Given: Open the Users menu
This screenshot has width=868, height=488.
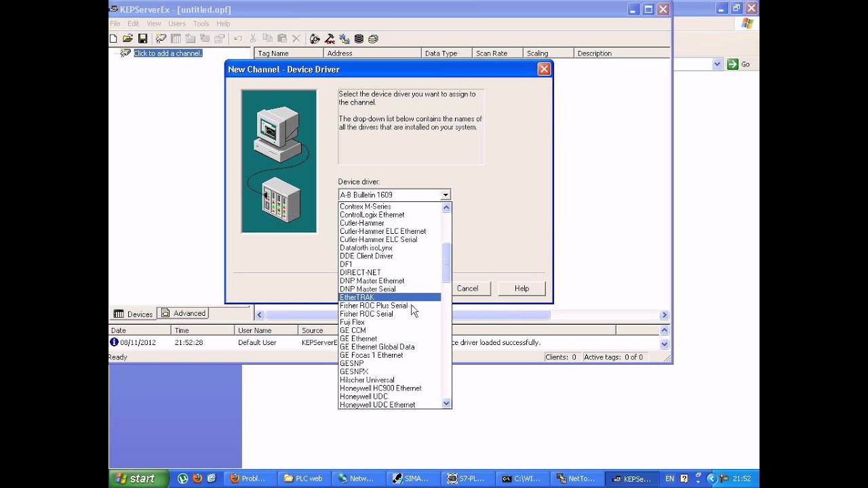Looking at the screenshot, I should pos(177,24).
